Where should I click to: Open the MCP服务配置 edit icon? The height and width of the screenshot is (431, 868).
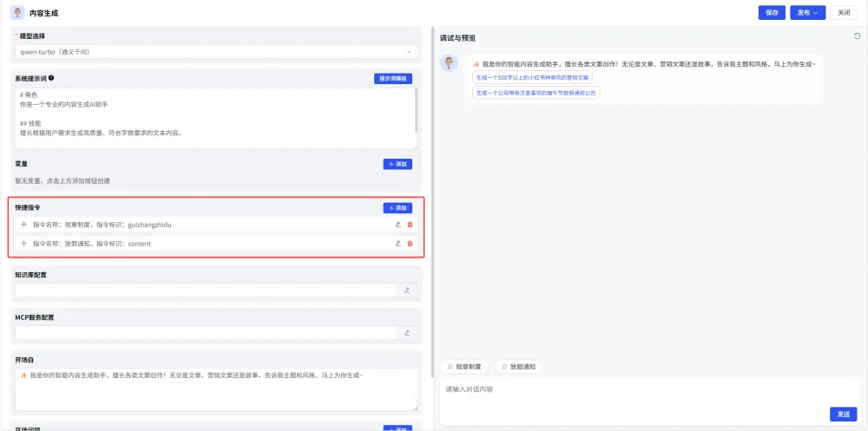(x=407, y=332)
